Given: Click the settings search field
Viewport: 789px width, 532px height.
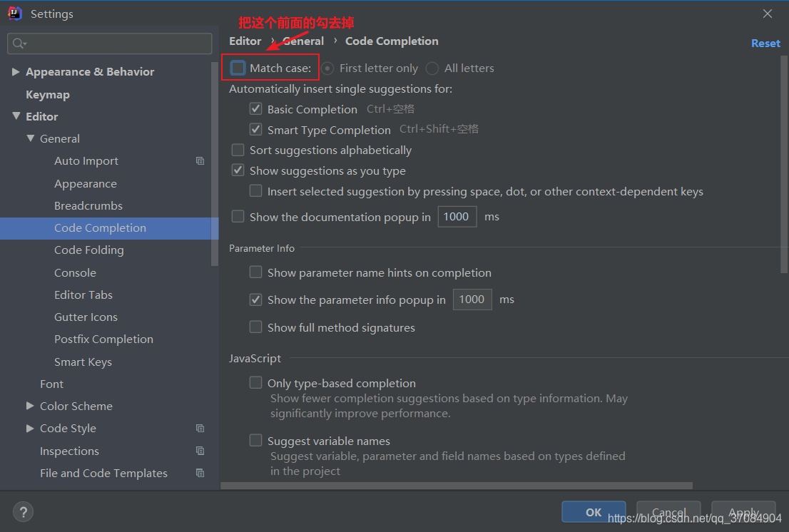Looking at the screenshot, I should coord(110,44).
